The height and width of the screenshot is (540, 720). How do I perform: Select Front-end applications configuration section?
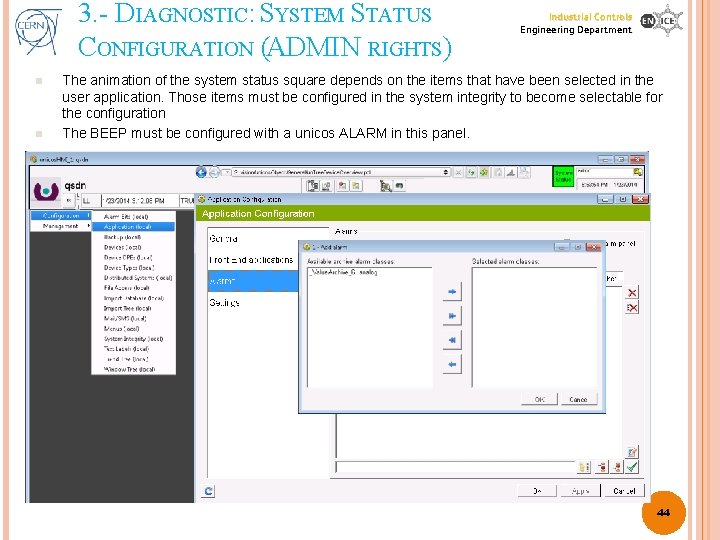click(x=251, y=260)
